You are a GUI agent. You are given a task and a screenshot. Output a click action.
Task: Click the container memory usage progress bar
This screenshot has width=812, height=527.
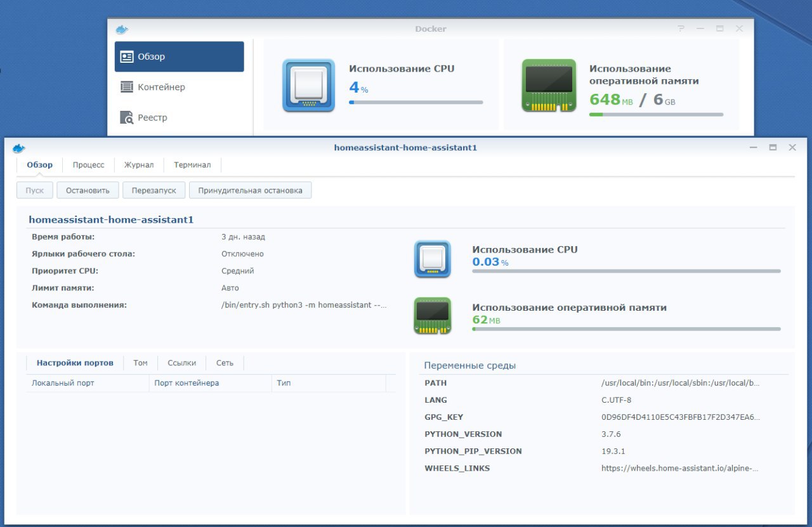[626, 329]
